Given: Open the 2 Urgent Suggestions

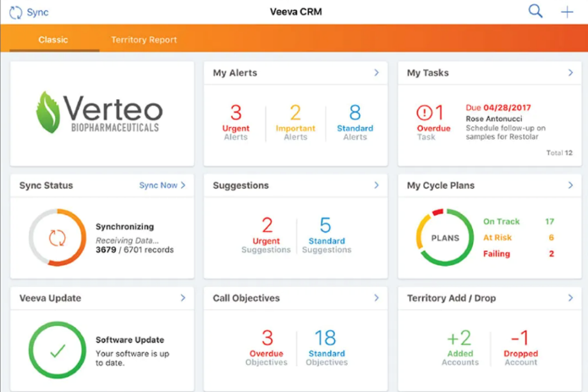Looking at the screenshot, I should pyautogui.click(x=267, y=235).
